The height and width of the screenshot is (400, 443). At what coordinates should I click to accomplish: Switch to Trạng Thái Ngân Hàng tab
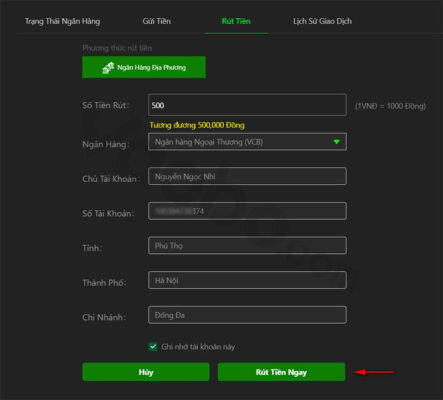[62, 21]
